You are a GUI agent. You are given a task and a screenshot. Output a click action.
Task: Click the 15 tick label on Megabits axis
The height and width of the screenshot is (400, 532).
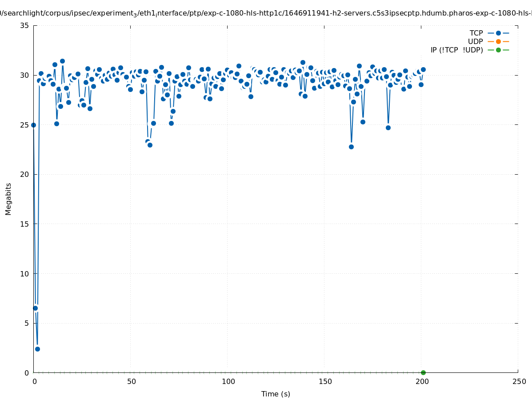(24, 224)
